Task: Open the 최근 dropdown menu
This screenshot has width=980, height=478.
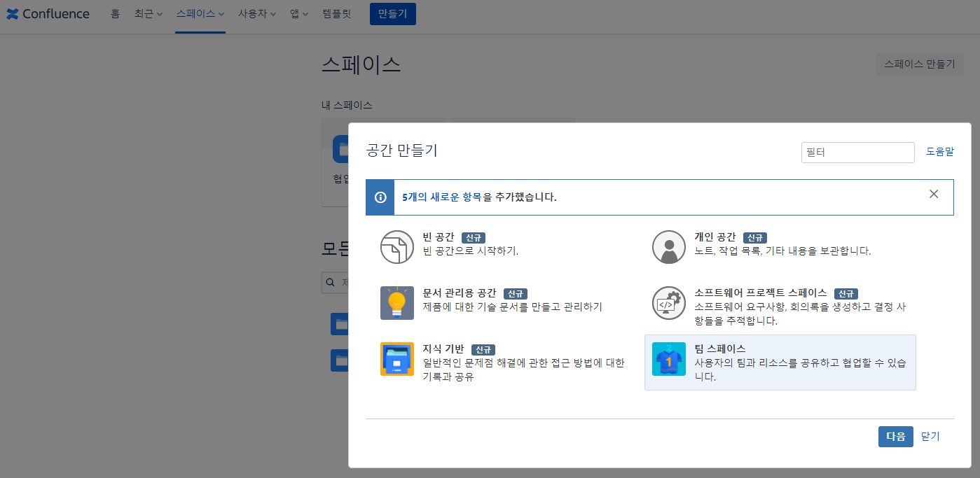Action: 149,14
